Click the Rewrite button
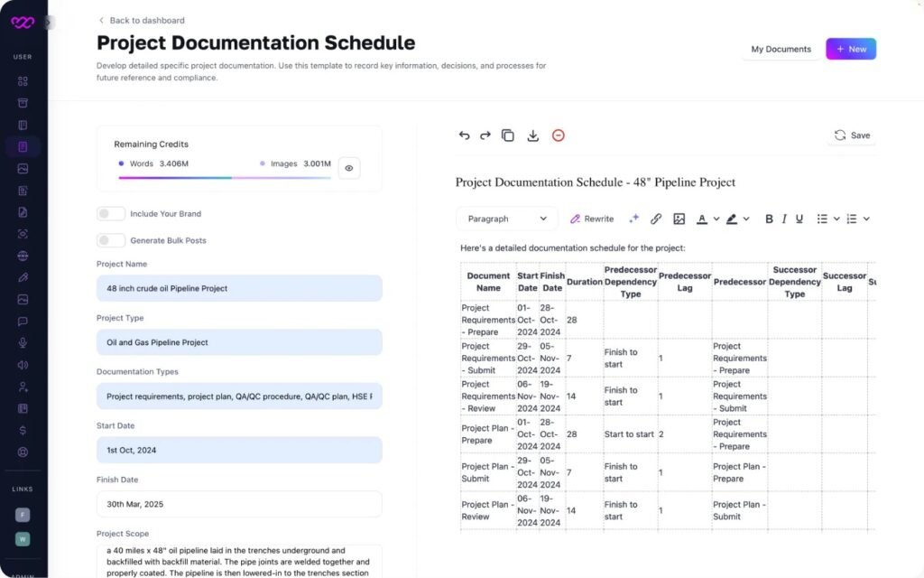This screenshot has width=924, height=578. coord(592,219)
